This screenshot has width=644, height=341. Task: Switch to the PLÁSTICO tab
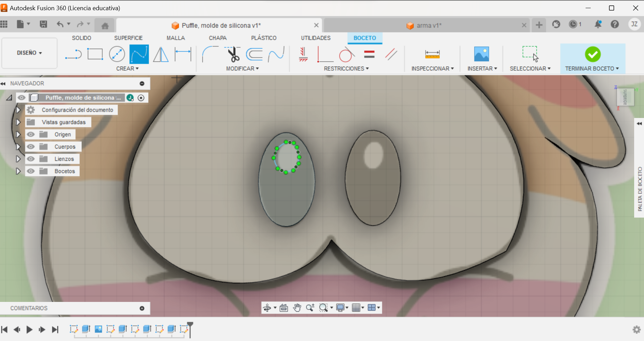(264, 38)
